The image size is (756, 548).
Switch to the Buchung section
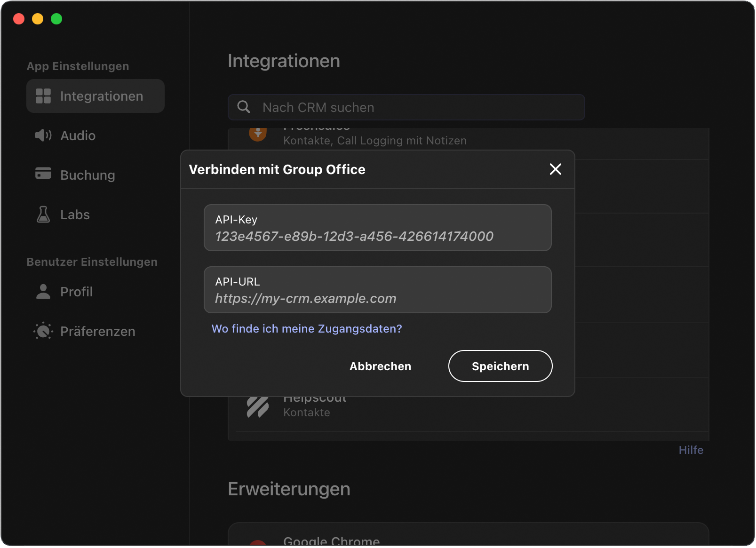click(x=88, y=175)
